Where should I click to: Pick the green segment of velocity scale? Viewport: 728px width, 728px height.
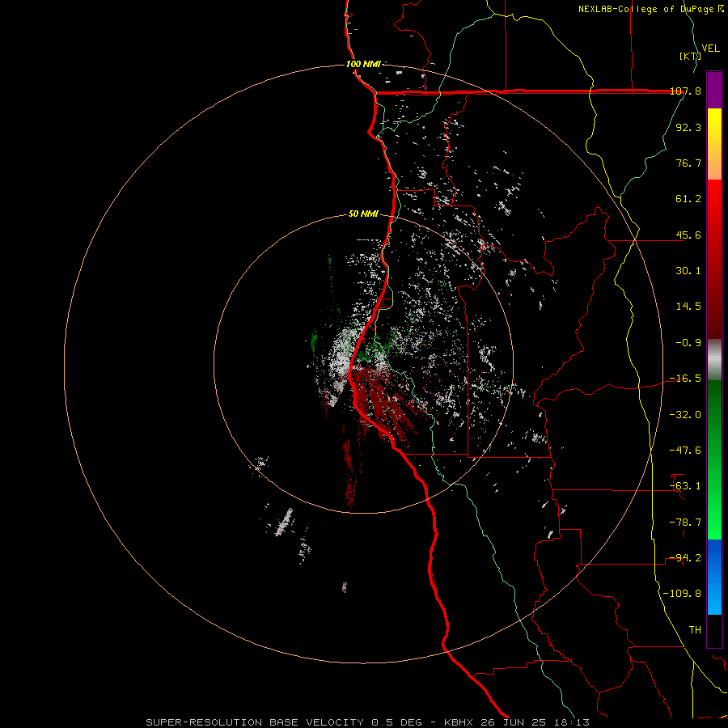pyautogui.click(x=714, y=459)
